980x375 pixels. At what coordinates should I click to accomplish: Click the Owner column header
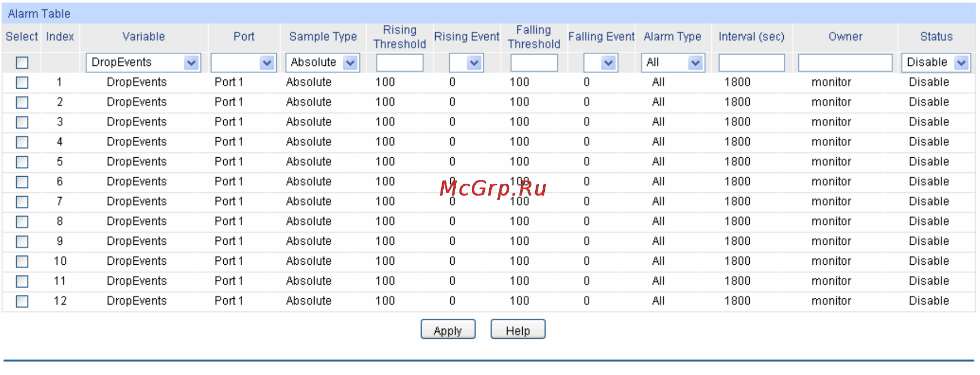coord(845,37)
